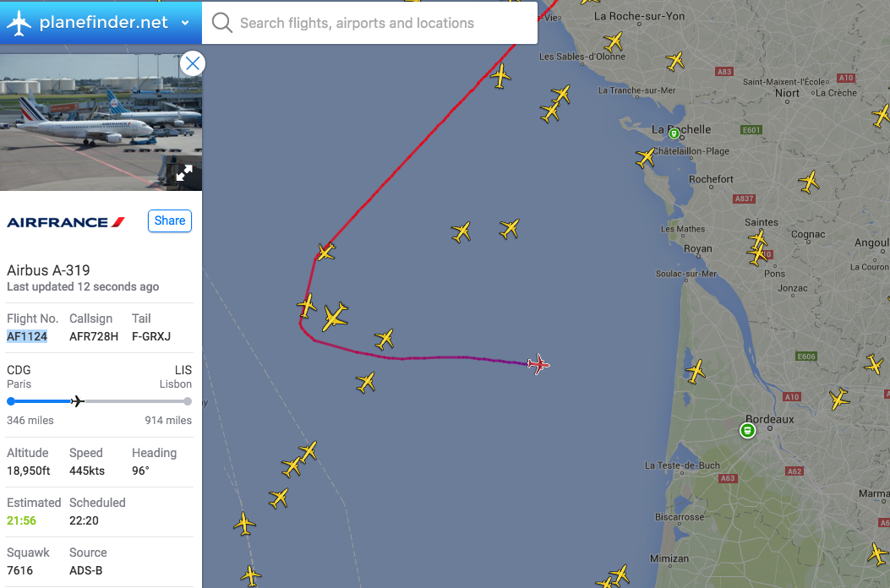Close the flight details panel
The image size is (890, 588).
pos(193,63)
